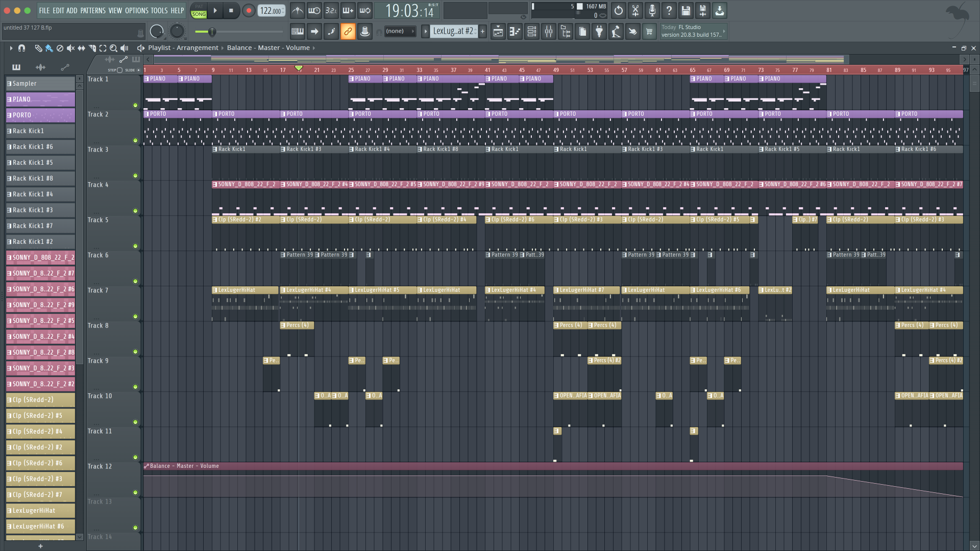Open the Browser view icon
This screenshot has height=551, width=980.
pyautogui.click(x=566, y=32)
